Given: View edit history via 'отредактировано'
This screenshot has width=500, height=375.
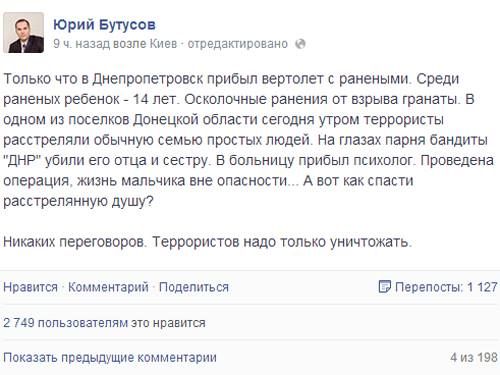Looking at the screenshot, I should (x=237, y=44).
